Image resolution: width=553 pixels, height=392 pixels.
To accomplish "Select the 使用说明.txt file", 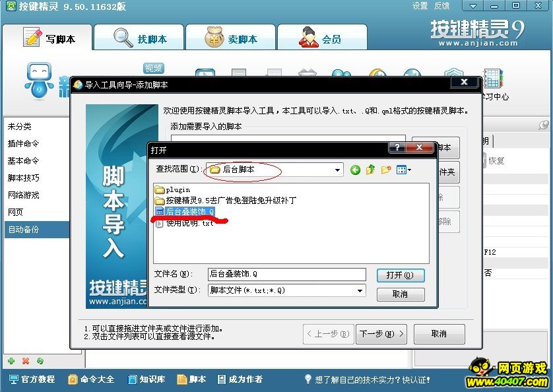I will [x=185, y=223].
